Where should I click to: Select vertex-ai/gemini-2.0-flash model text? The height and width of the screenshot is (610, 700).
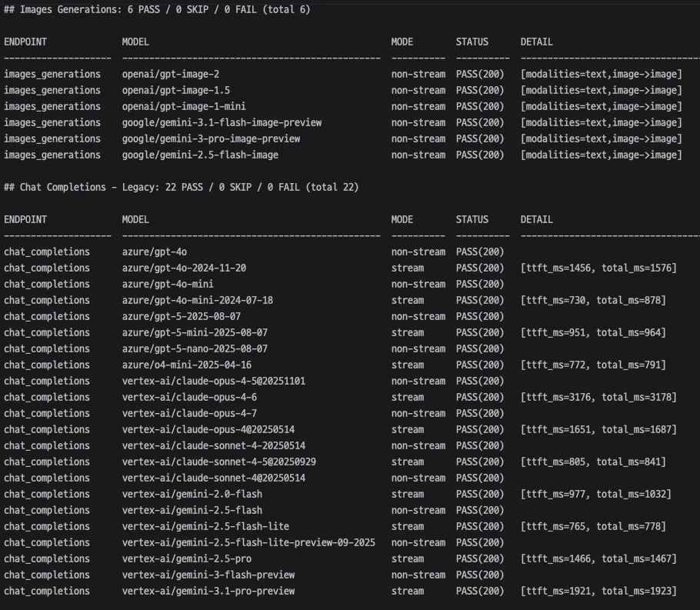pos(192,494)
